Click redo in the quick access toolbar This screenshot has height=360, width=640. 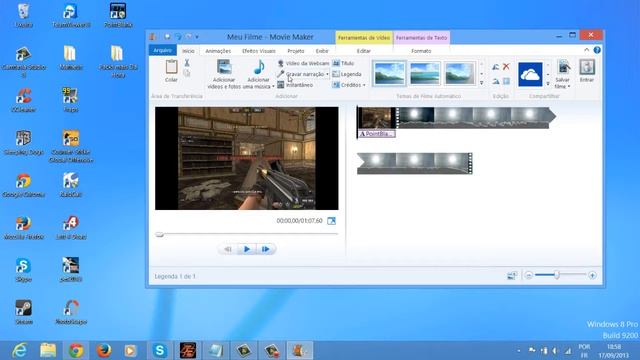click(x=189, y=37)
